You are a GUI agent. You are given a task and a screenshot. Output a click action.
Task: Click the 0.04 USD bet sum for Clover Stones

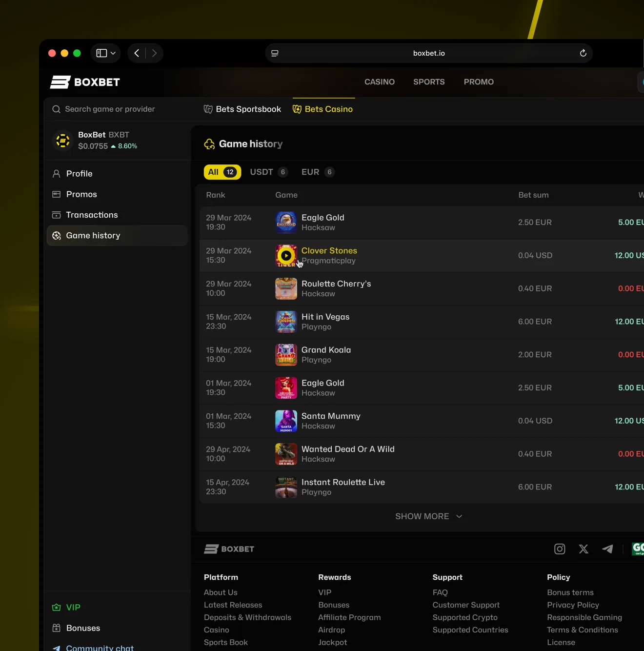(x=535, y=256)
